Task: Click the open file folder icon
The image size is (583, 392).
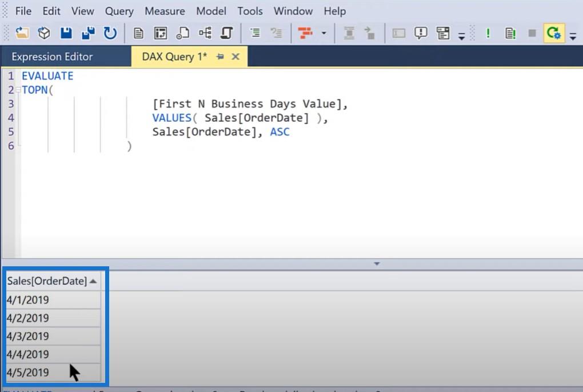Action: point(22,33)
